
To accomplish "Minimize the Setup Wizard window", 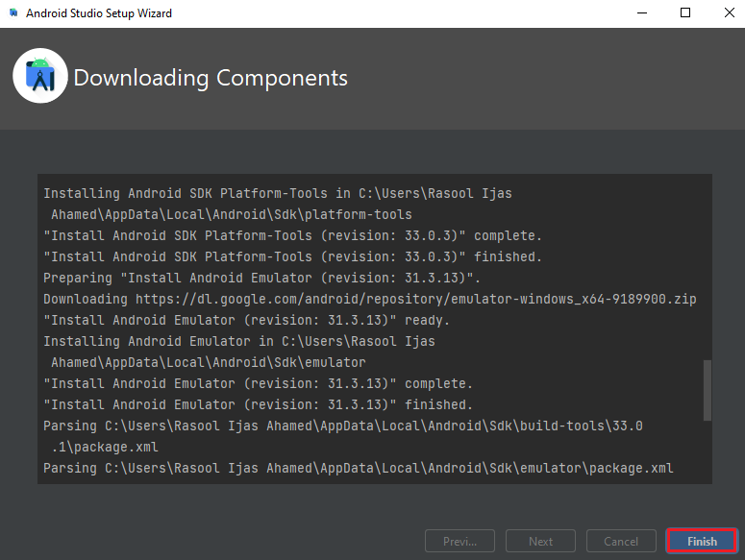I will (x=642, y=12).
